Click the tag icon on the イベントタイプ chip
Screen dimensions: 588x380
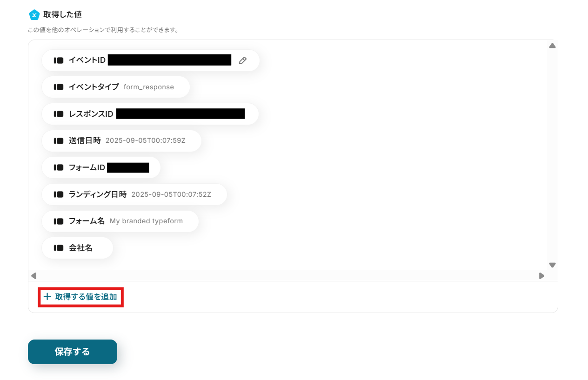pos(59,87)
